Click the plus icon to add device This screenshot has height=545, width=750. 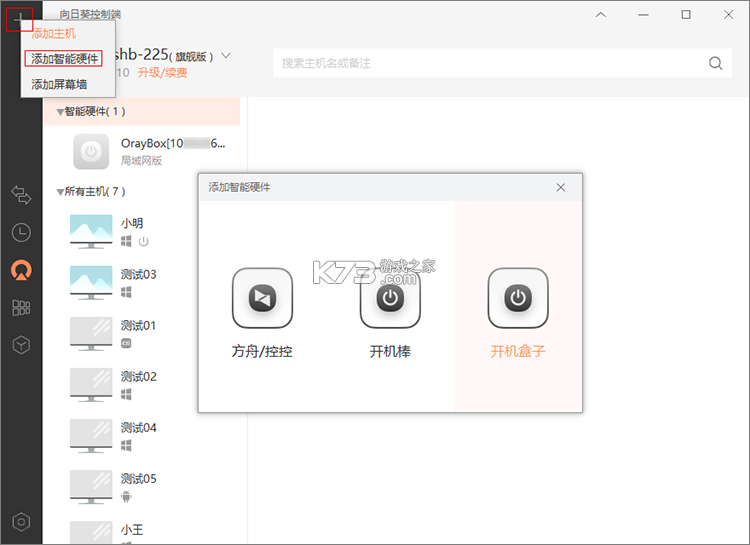click(x=19, y=20)
